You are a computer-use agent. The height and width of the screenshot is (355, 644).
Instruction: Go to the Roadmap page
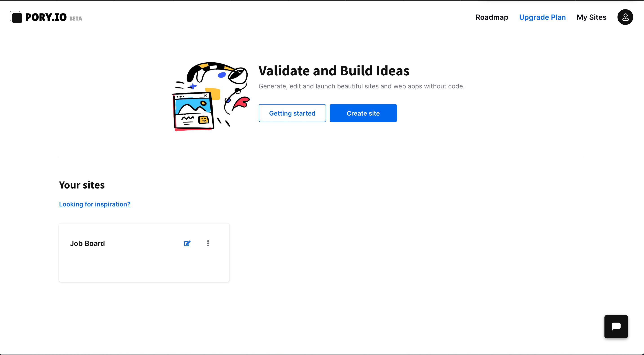point(492,17)
